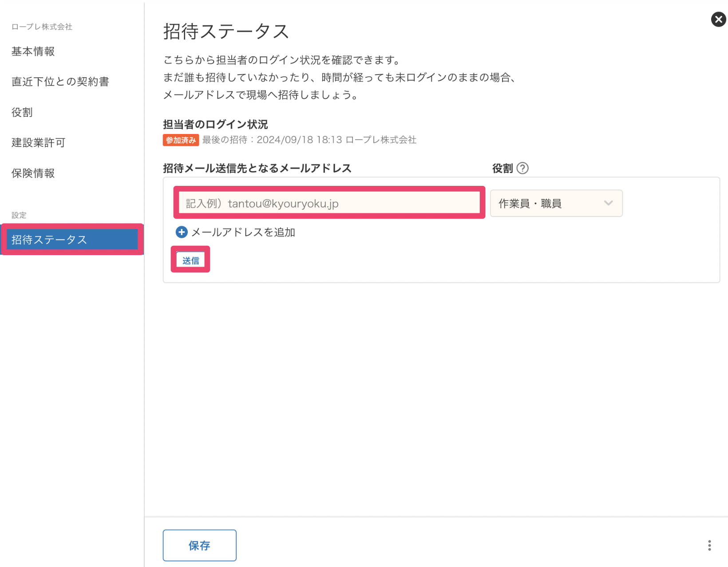Click the 設定 section header in sidebar
This screenshot has width=728, height=567.
[19, 215]
